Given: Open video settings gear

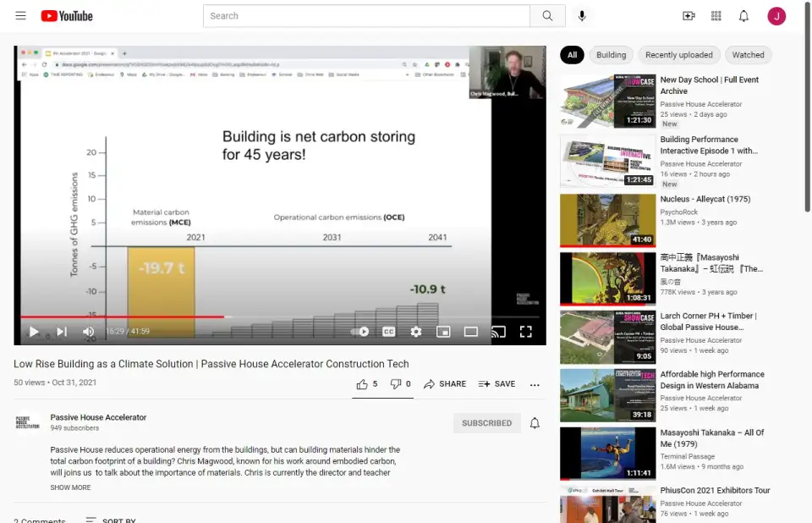Looking at the screenshot, I should coord(416,332).
